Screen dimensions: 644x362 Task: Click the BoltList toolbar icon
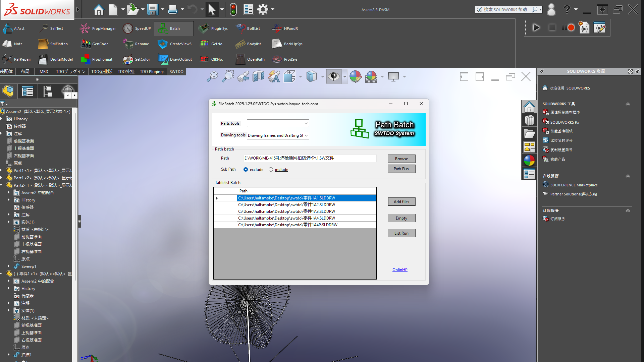click(240, 28)
